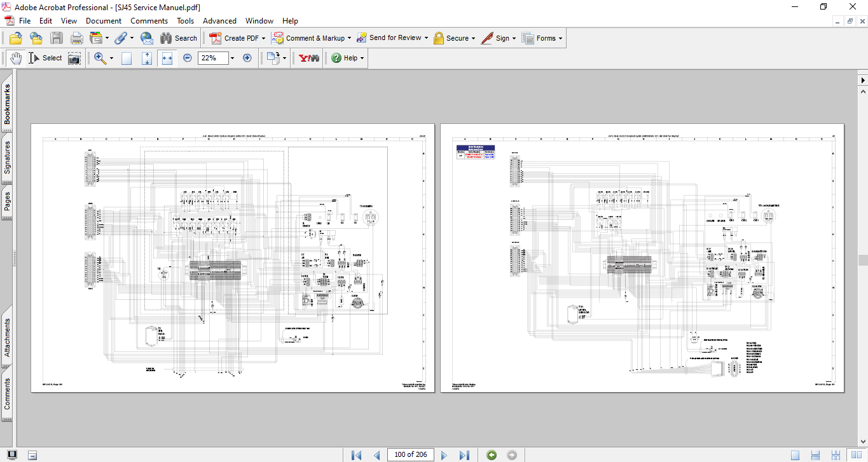Click the Save disk icon

click(x=57, y=38)
